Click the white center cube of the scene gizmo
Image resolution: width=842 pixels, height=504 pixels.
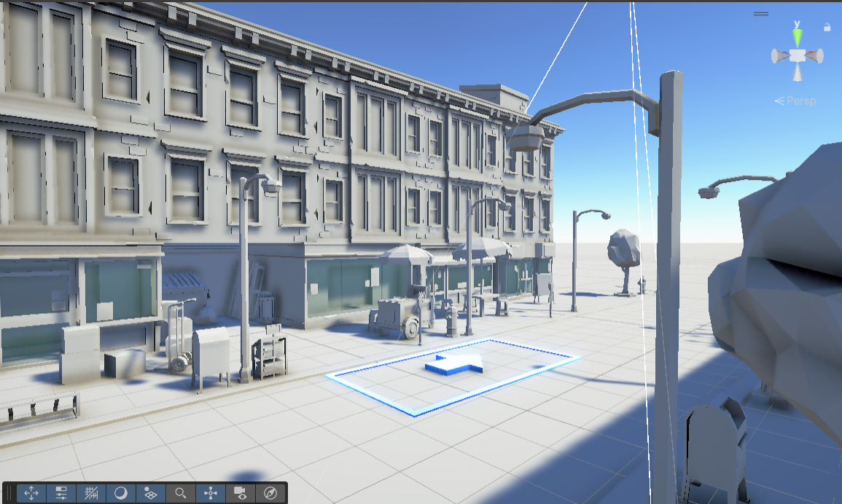pyautogui.click(x=798, y=55)
